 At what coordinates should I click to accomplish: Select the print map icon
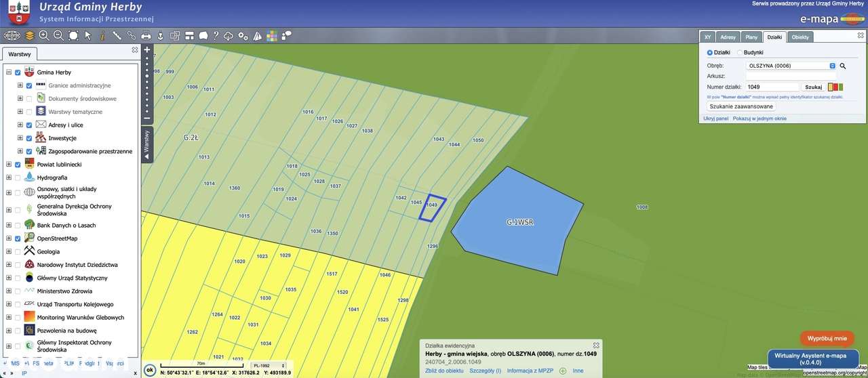pyautogui.click(x=146, y=35)
